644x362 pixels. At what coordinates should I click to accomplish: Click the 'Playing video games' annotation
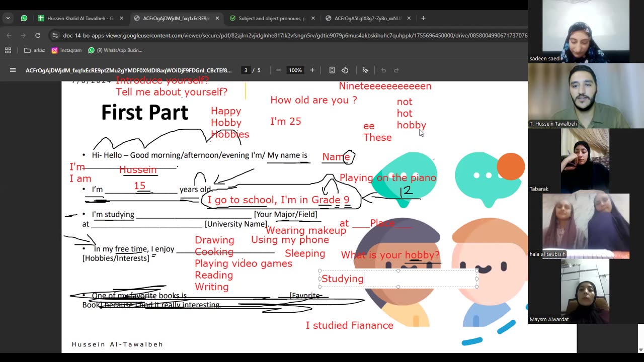(x=244, y=263)
